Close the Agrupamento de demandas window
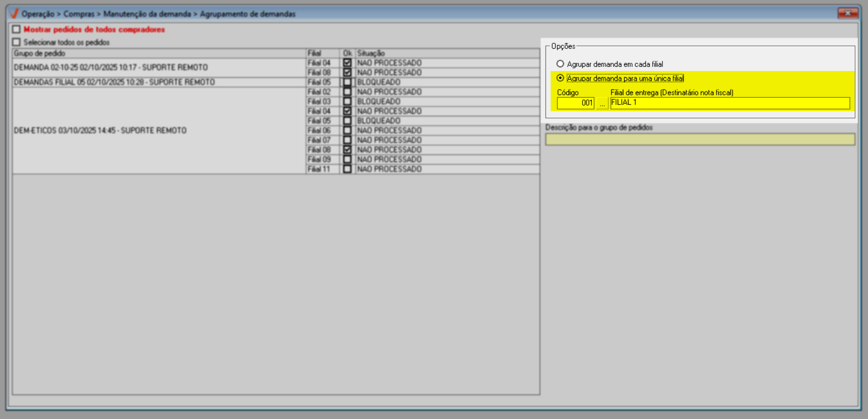This screenshot has height=419, width=868. click(x=847, y=13)
